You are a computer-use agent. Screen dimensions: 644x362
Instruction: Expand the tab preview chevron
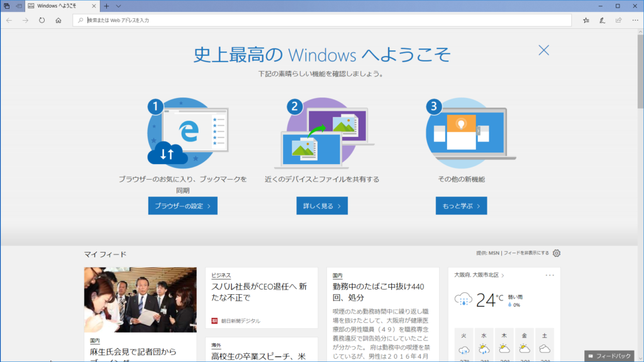(x=119, y=6)
